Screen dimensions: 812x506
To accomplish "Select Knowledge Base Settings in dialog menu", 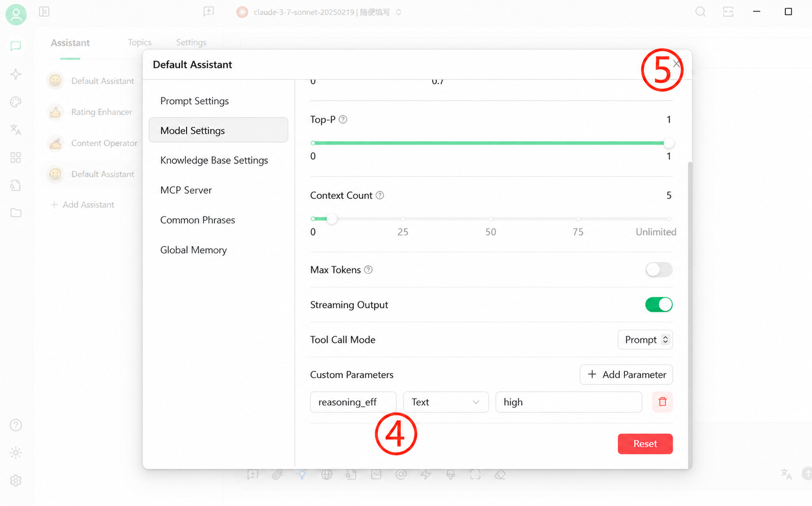I will pyautogui.click(x=218, y=160).
